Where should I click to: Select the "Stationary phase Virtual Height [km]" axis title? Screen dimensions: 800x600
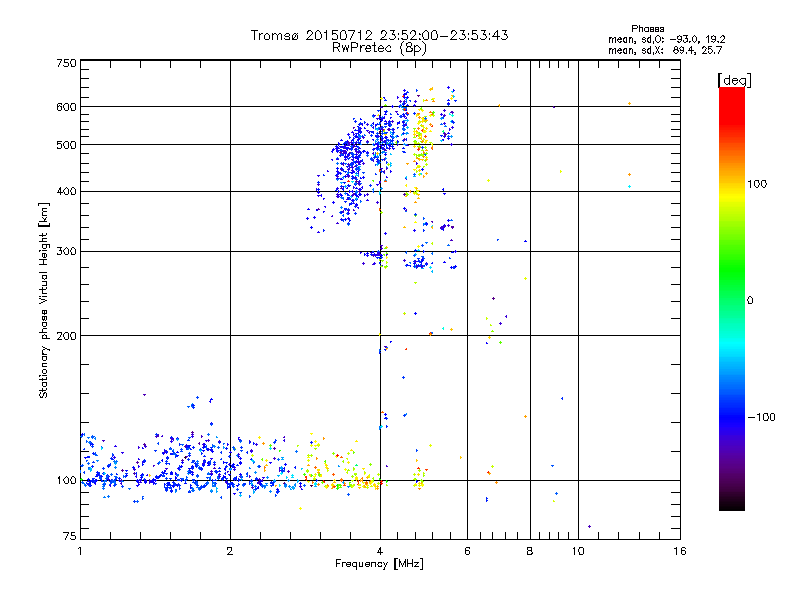coord(44,300)
